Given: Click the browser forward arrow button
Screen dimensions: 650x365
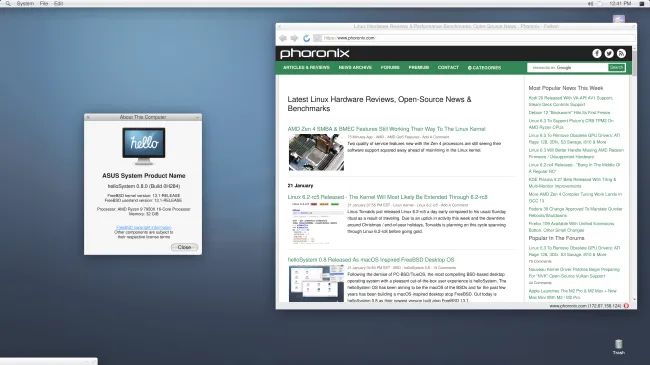Looking at the screenshot, I should pyautogui.click(x=294, y=38).
